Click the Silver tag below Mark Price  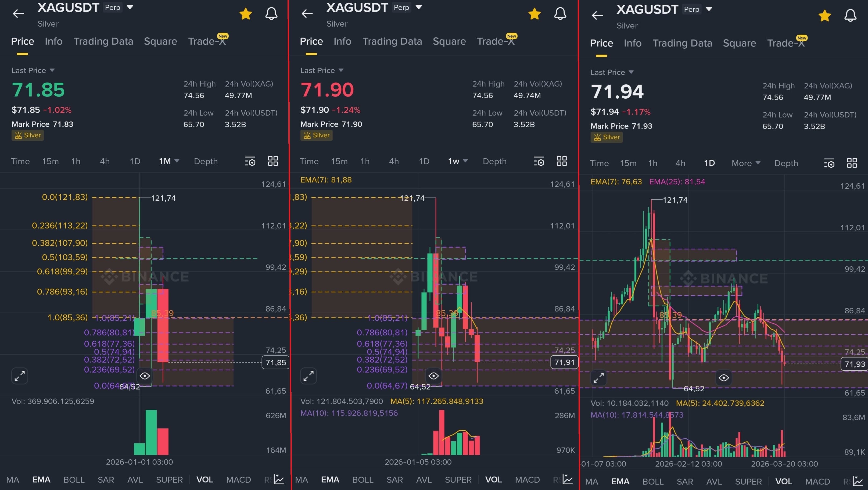27,135
